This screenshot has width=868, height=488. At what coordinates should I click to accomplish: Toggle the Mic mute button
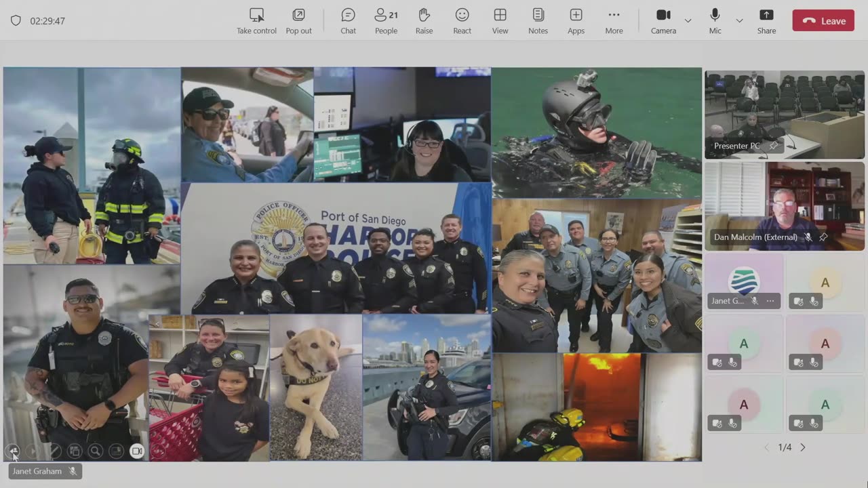pyautogui.click(x=715, y=21)
